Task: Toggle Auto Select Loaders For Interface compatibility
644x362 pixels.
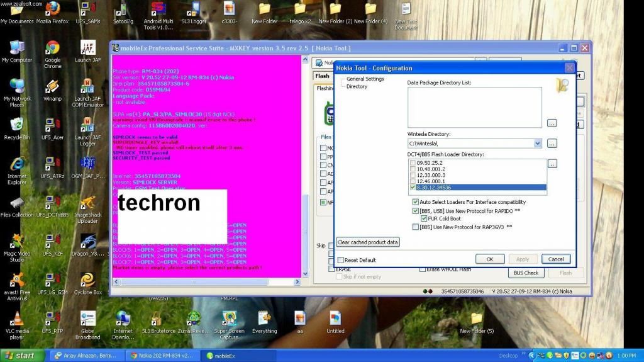Action: [x=416, y=202]
